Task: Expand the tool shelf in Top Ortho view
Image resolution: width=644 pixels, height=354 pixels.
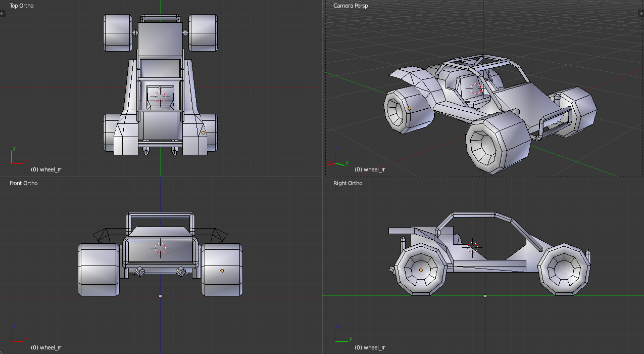Action: pos(2,14)
